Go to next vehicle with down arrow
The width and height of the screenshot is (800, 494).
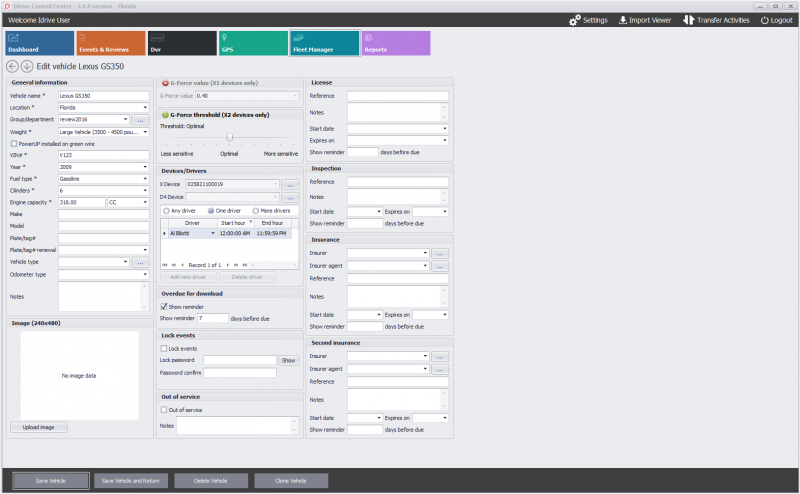[27, 66]
